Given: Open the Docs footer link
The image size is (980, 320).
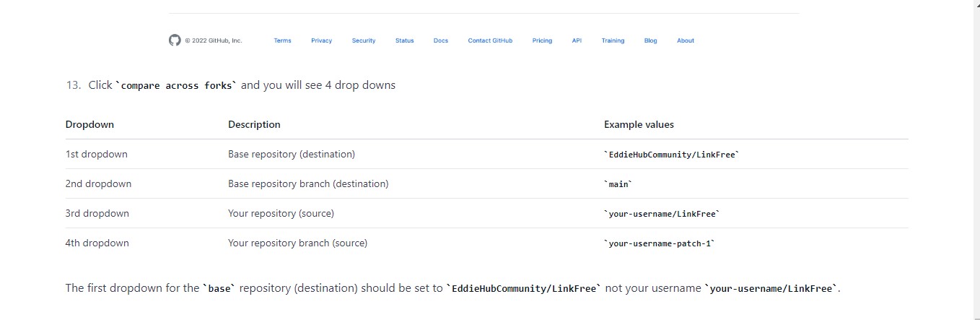Looking at the screenshot, I should tap(441, 40).
